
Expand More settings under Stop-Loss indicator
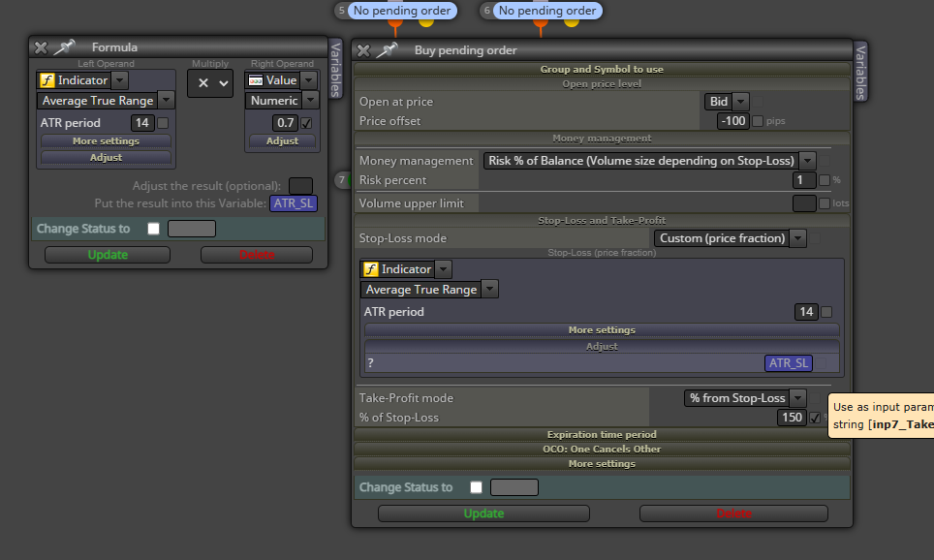(x=602, y=330)
